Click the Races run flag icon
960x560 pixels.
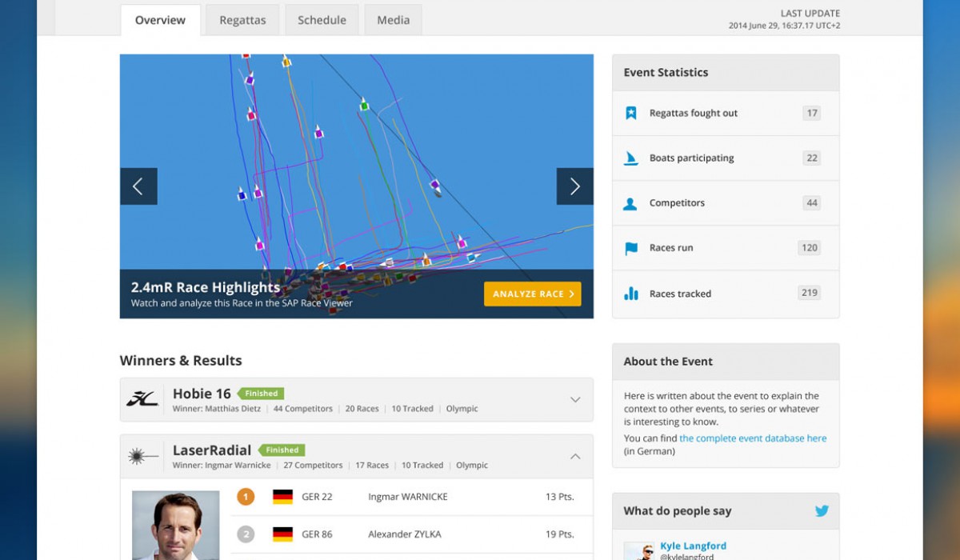(x=630, y=248)
